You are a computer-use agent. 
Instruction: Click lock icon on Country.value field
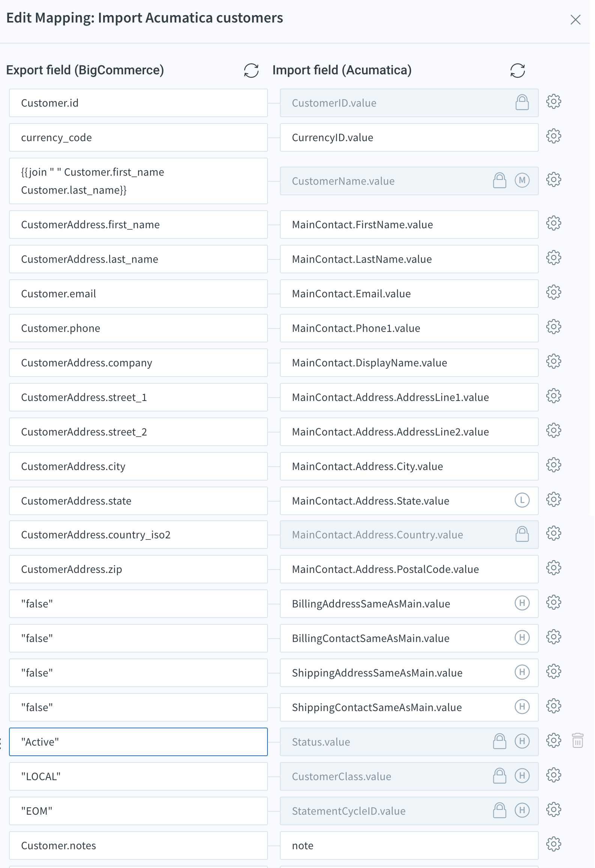pyautogui.click(x=522, y=534)
